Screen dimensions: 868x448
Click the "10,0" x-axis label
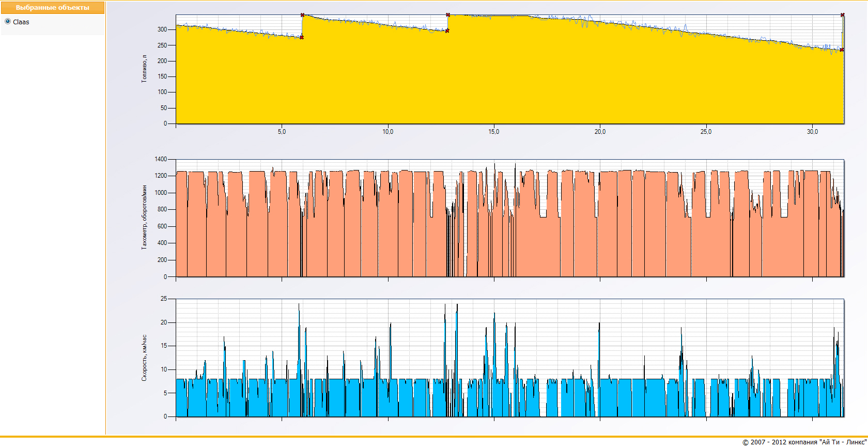point(388,132)
